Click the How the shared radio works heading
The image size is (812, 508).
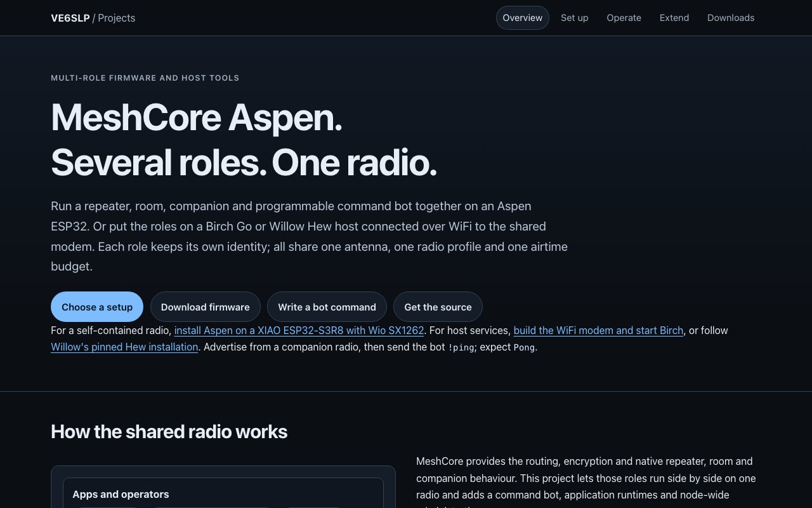169,432
